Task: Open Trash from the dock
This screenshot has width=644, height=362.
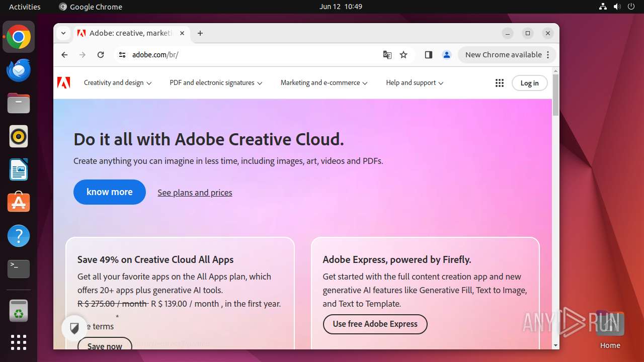Action: click(19, 311)
